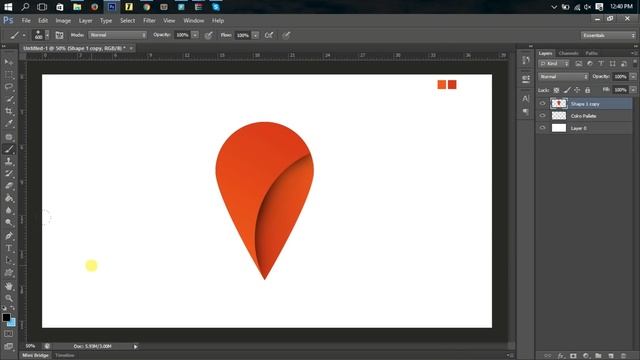Open the Properties panel icon
The height and width of the screenshot is (360, 640).
(526, 78)
